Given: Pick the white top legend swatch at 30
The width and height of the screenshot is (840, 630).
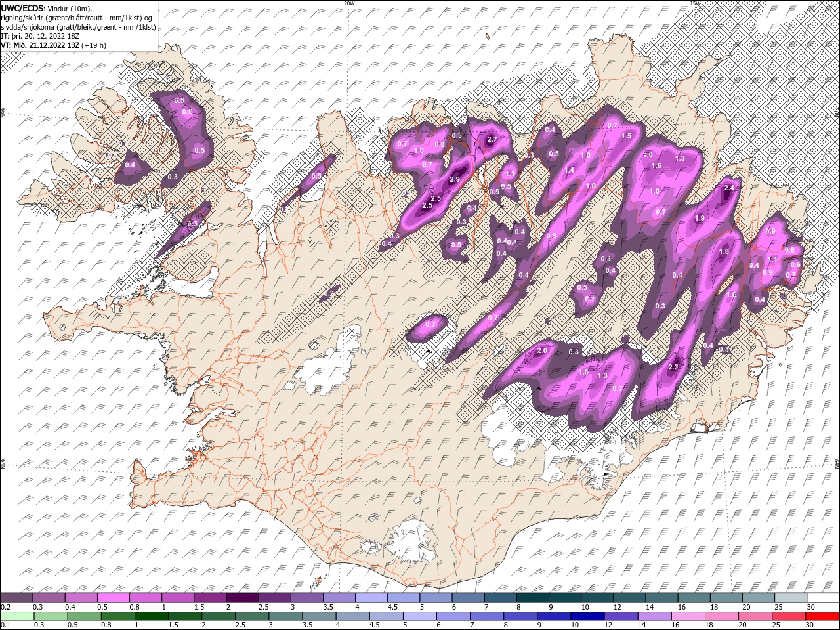Looking at the screenshot, I should 823,598.
